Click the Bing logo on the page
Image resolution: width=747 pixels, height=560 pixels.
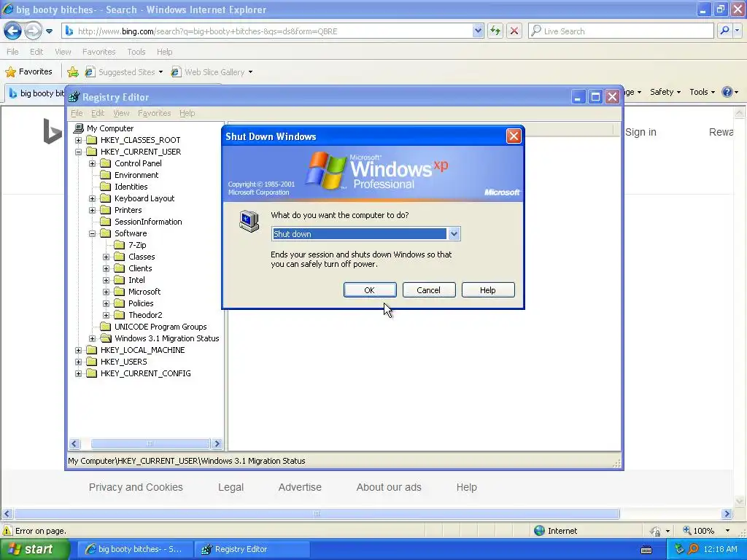click(x=53, y=131)
